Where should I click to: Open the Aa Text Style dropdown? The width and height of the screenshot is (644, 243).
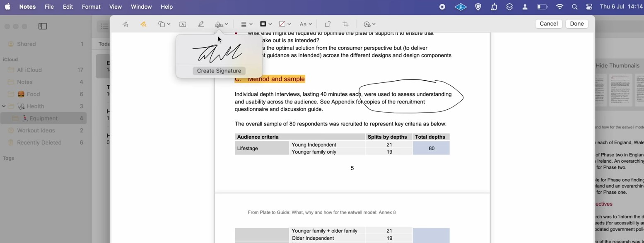[306, 24]
